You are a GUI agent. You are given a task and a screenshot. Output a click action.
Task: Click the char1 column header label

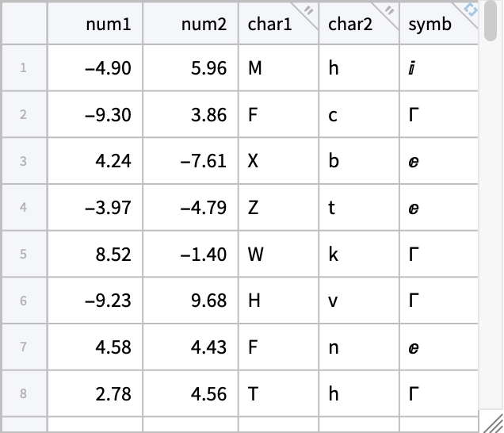(269, 24)
